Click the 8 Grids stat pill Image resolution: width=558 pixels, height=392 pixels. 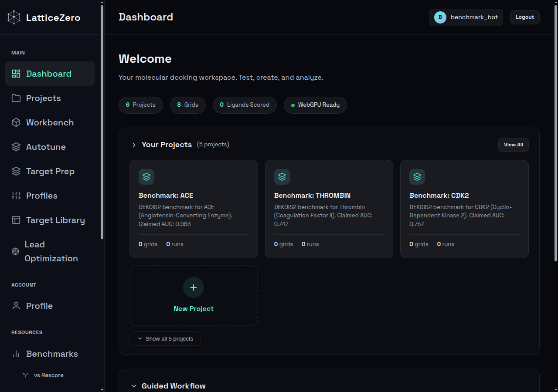pyautogui.click(x=187, y=105)
